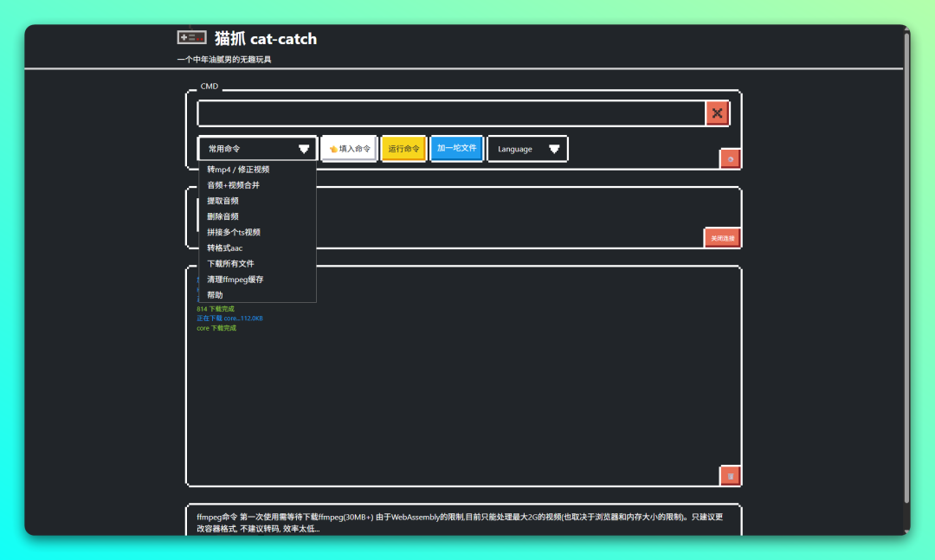Choose 拼接多个ts视频 option
Image resolution: width=935 pixels, height=560 pixels.
[x=234, y=232]
